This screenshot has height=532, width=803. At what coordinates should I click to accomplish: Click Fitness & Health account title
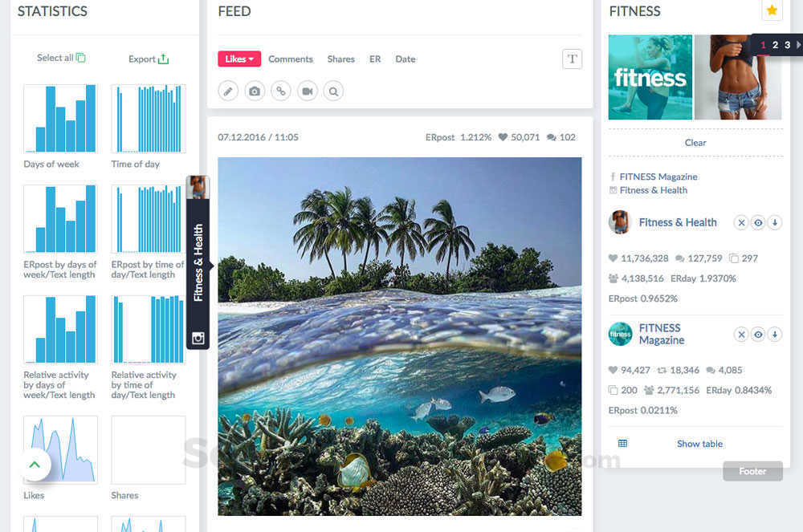click(x=678, y=222)
